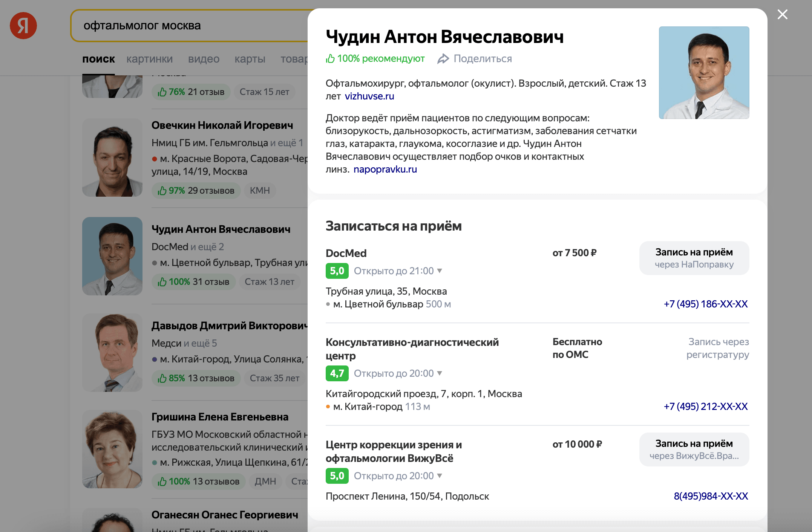Click the от 7 500 ₽ price
This screenshot has height=532, width=812.
[575, 253]
